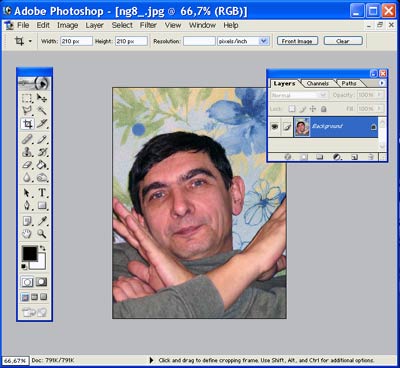The height and width of the screenshot is (368, 400).
Task: Open the File menu
Action: pyautogui.click(x=23, y=25)
